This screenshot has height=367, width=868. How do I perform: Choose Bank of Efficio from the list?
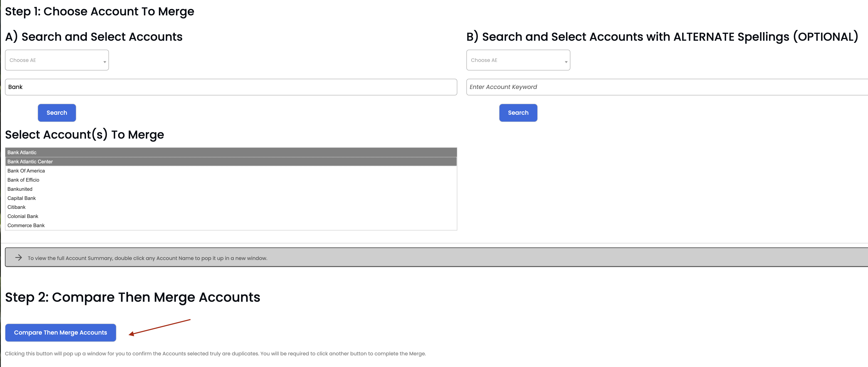(x=231, y=180)
